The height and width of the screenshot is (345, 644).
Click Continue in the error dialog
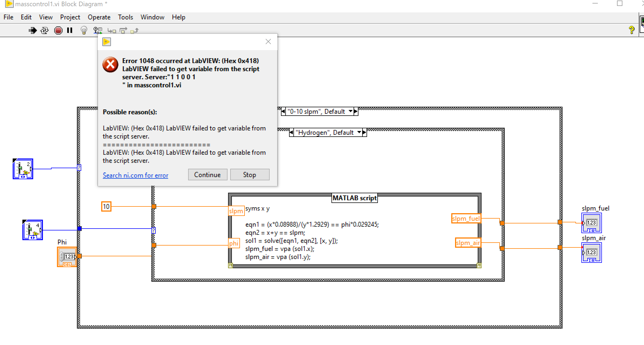[x=207, y=175]
